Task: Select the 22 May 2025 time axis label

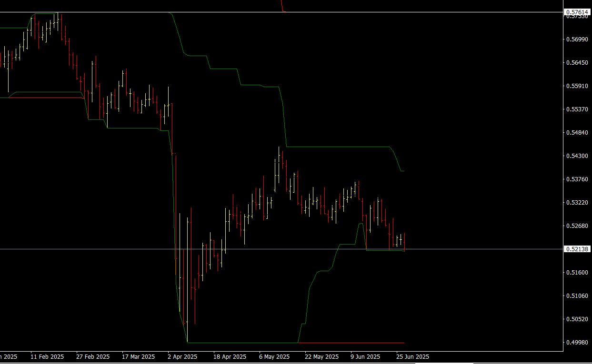Action: 321,356
